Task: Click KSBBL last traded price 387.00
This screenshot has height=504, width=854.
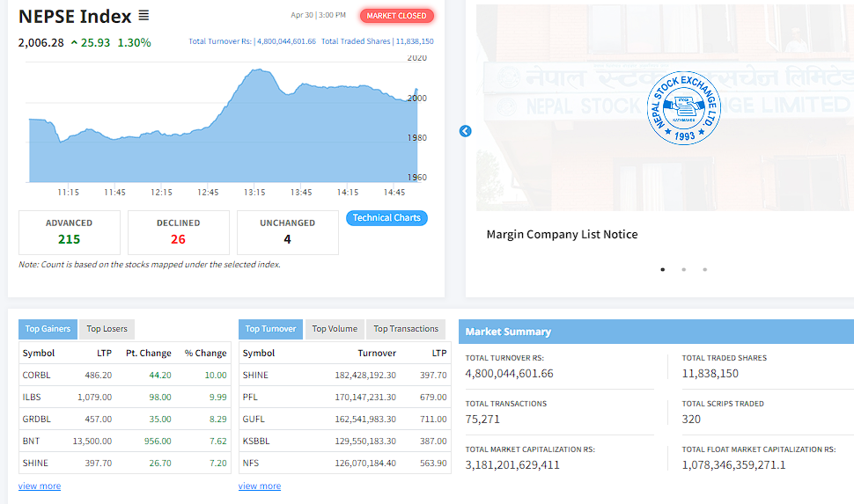Action: pos(433,441)
